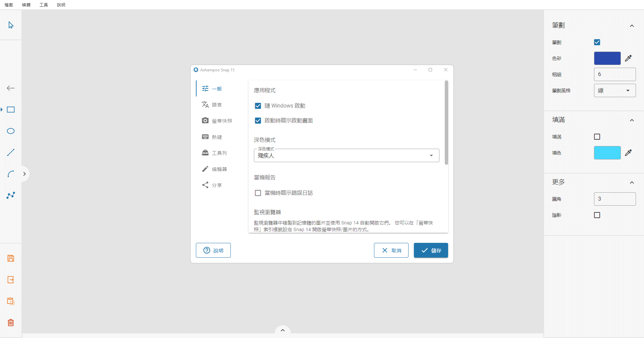Uncheck 隨 Windows 啟動 checkbox
This screenshot has width=644, height=338.
pos(258,106)
